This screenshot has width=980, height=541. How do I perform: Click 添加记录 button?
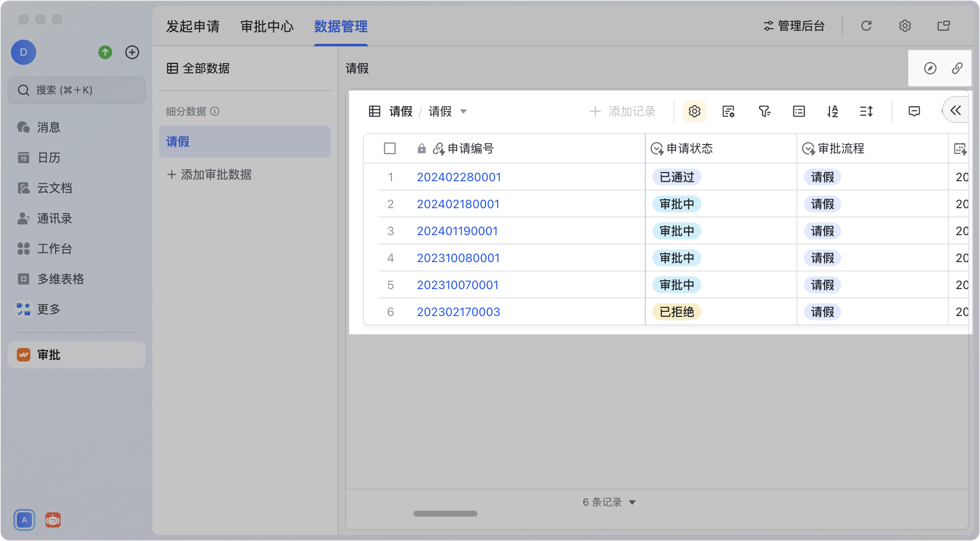point(622,111)
